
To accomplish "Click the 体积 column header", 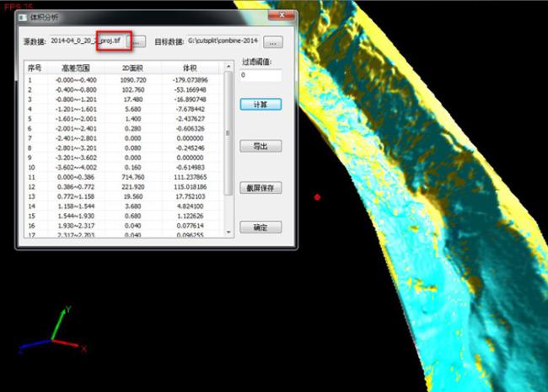I will pyautogui.click(x=191, y=67).
